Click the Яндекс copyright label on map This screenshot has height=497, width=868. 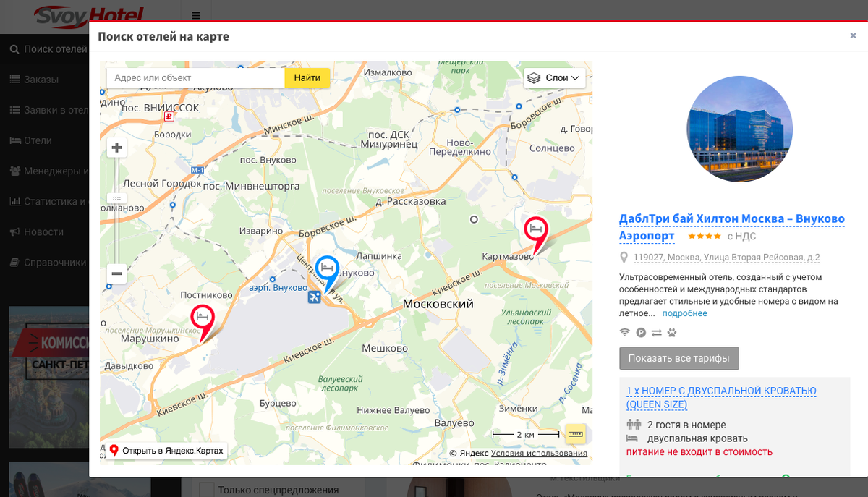(469, 454)
